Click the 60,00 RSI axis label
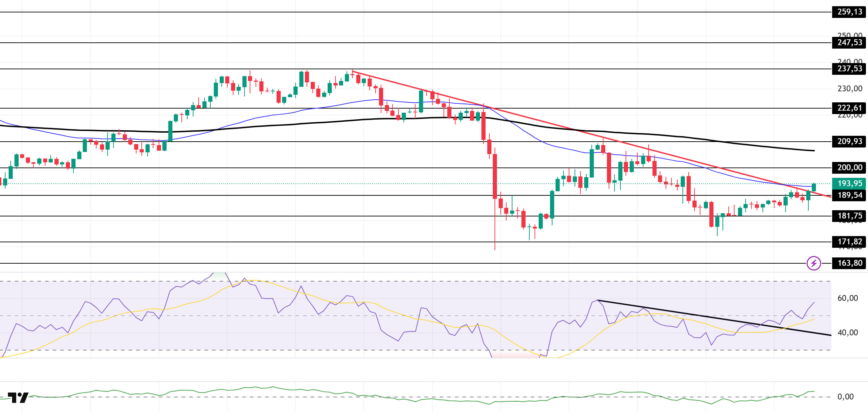 point(847,298)
